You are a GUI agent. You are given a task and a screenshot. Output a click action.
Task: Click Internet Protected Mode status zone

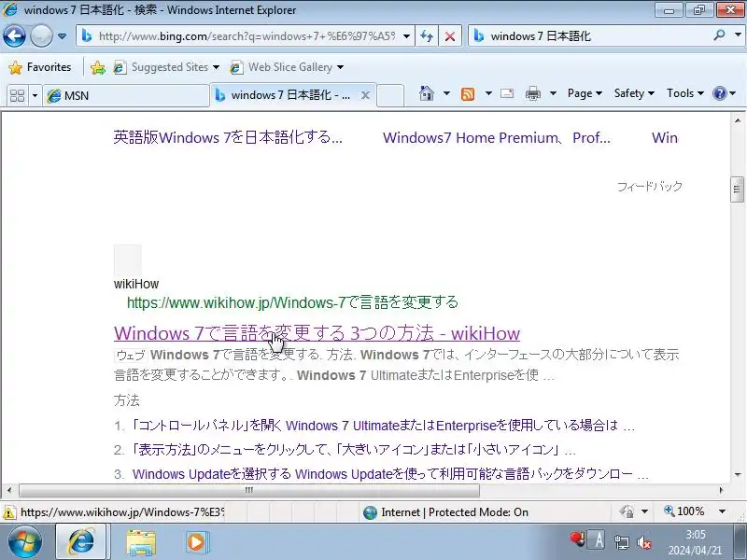pyautogui.click(x=446, y=512)
